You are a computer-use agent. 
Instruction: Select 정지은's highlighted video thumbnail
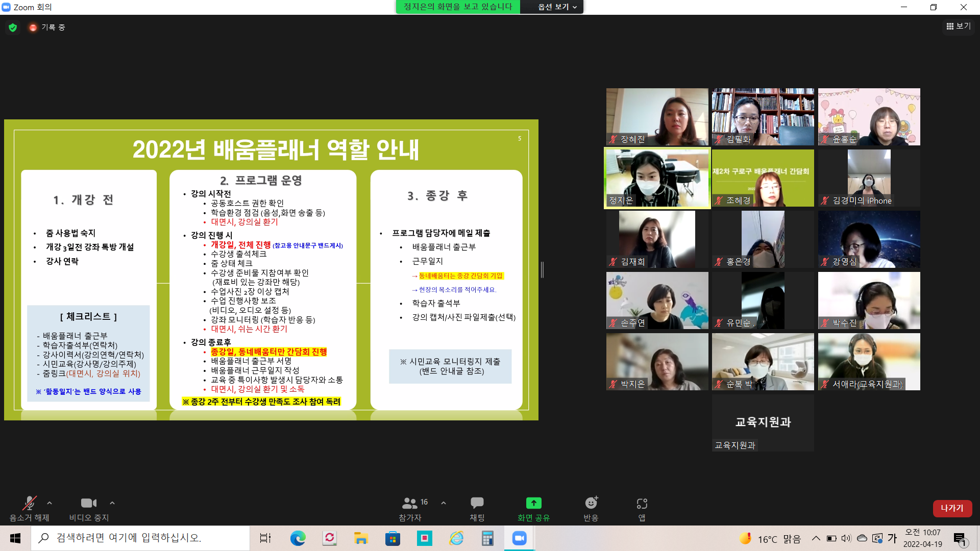tap(657, 178)
